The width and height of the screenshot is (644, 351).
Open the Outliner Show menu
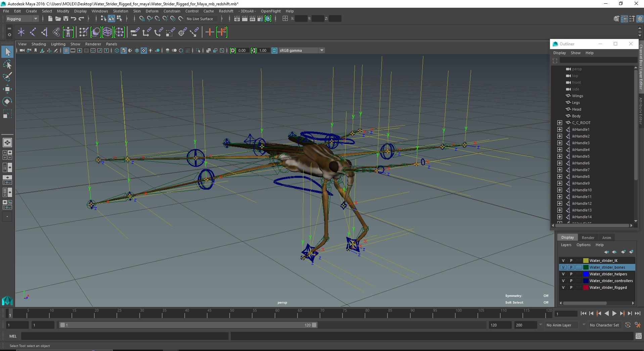pos(576,53)
